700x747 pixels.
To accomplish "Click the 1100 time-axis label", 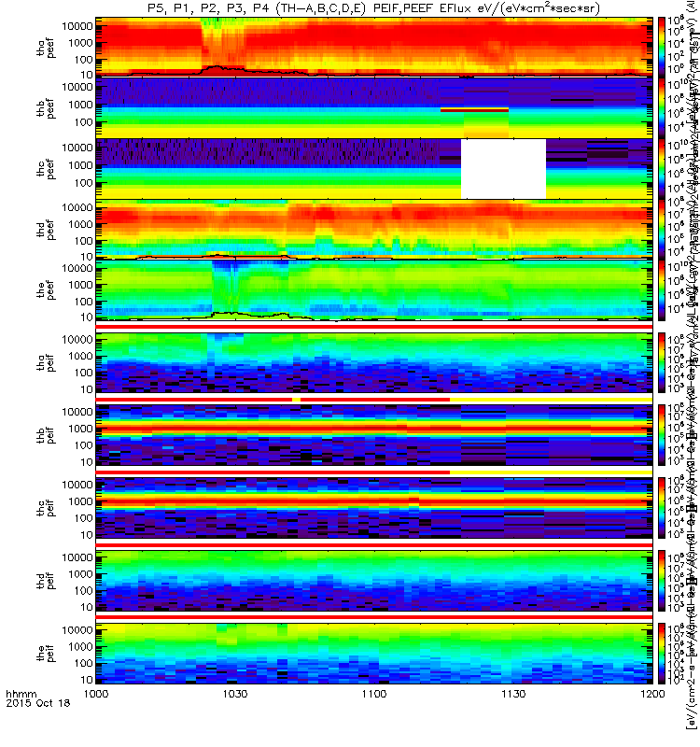I will [374, 694].
